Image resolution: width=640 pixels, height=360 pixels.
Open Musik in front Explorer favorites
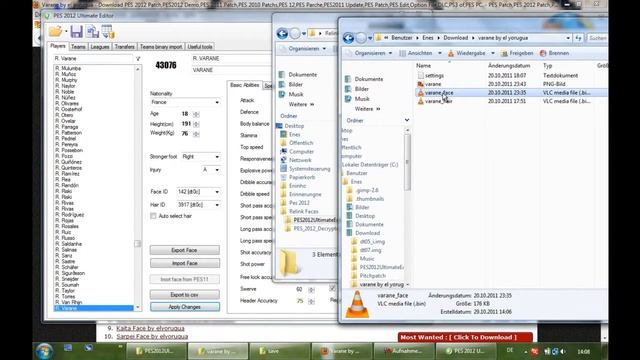(362, 99)
